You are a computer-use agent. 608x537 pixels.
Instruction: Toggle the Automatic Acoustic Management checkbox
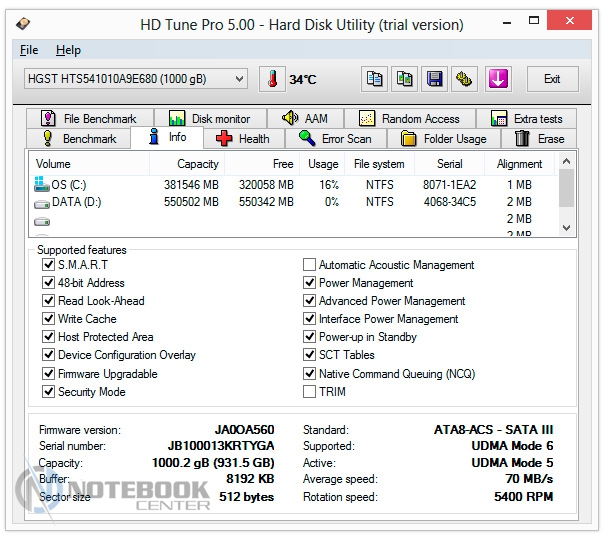pyautogui.click(x=310, y=265)
